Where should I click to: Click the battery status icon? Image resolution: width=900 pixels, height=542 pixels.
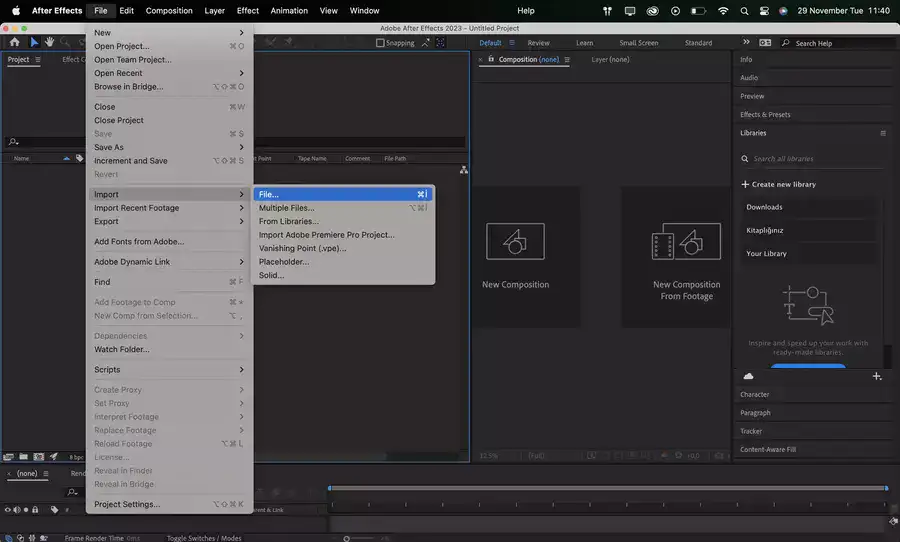click(698, 10)
